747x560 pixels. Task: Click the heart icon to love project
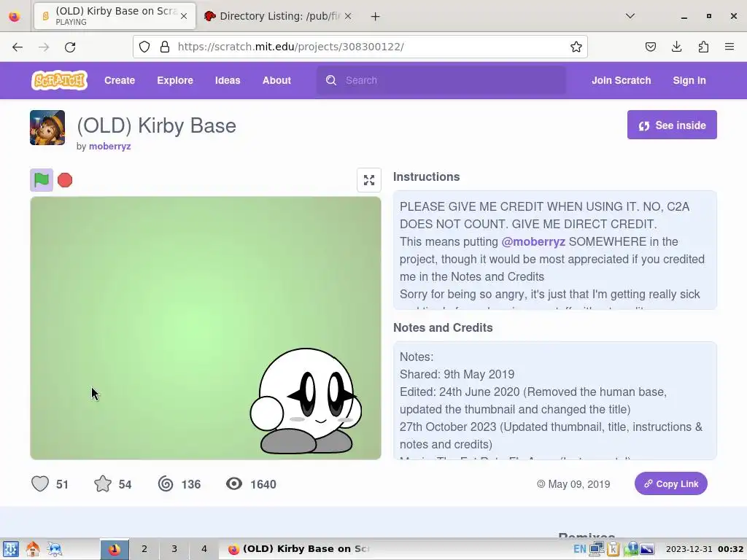click(x=40, y=484)
